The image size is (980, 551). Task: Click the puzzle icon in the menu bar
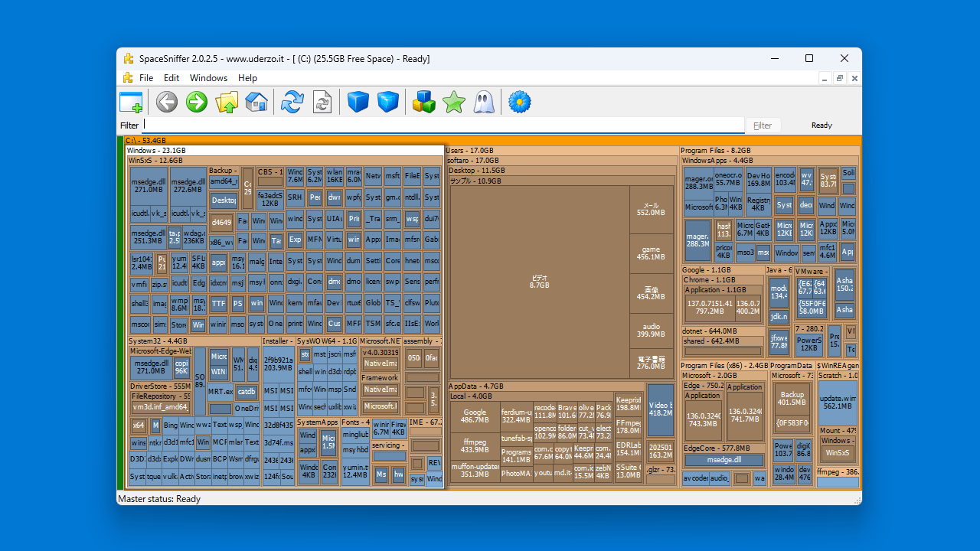point(128,78)
